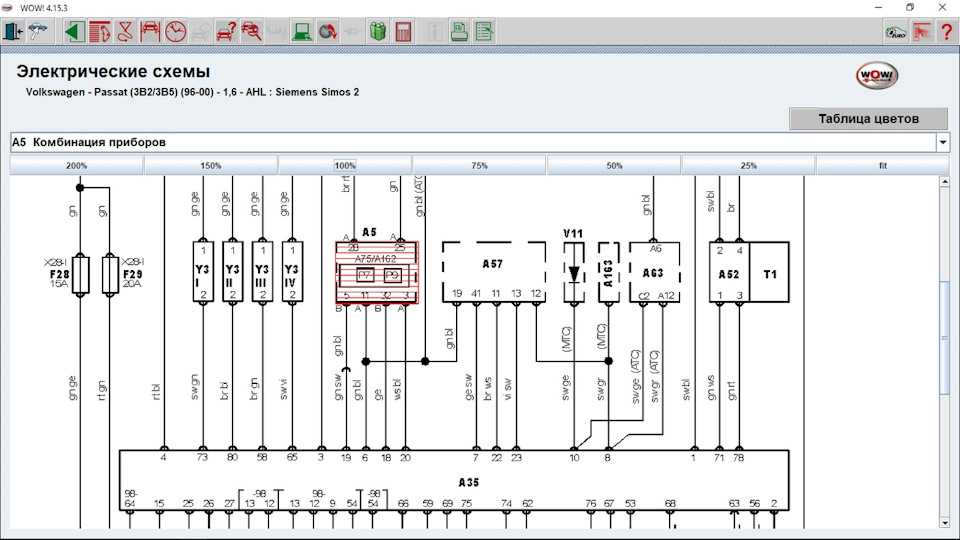This screenshot has height=540, width=960.
Task: Click scrollbar down arrow of diagram
Action: coord(945,523)
